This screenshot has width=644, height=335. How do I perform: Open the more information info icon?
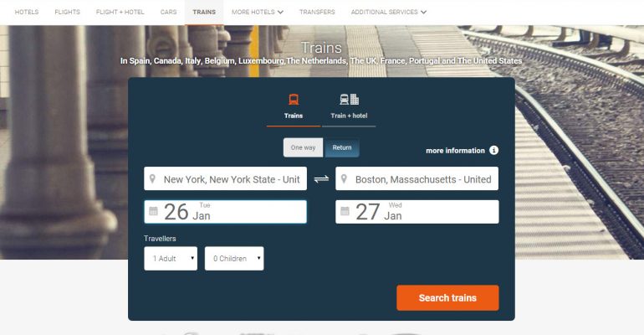point(493,151)
